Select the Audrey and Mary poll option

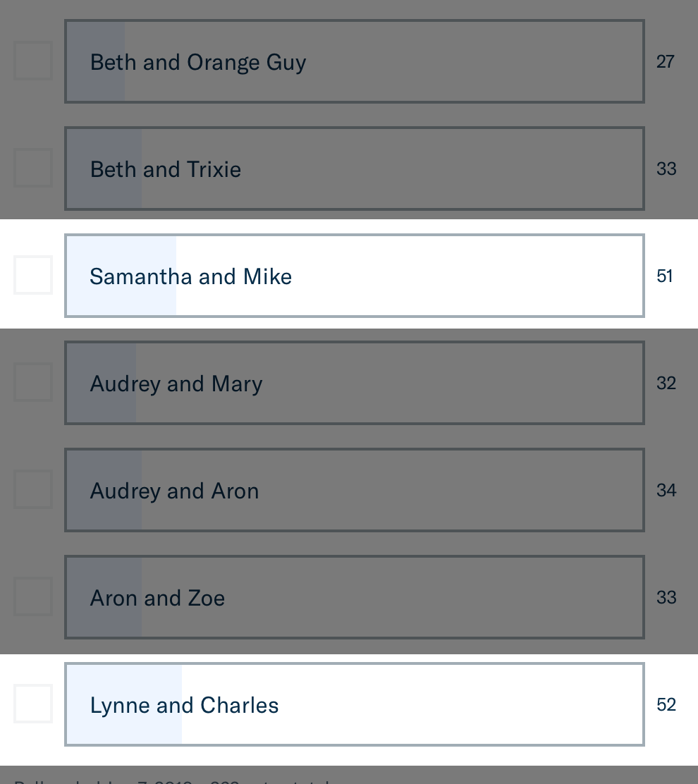354,383
